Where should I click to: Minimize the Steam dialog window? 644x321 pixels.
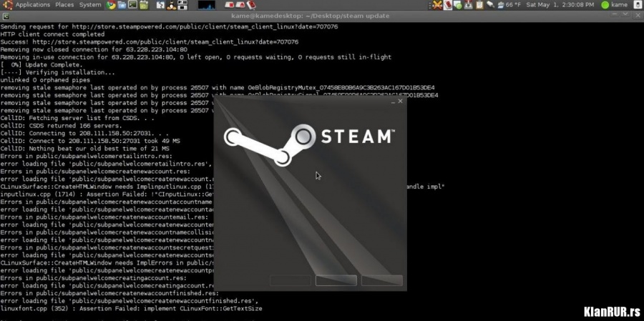point(391,102)
